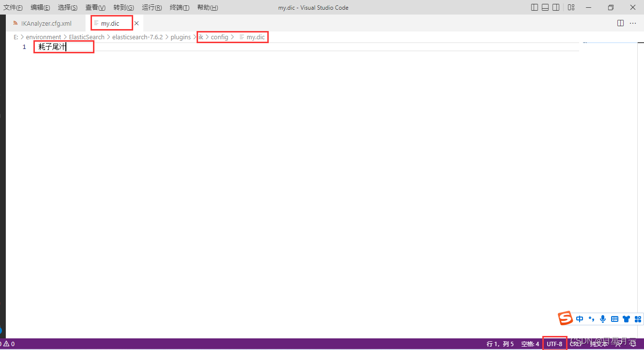Open cursor position 行 1, 列 5
This screenshot has height=350, width=644.
[x=500, y=344]
